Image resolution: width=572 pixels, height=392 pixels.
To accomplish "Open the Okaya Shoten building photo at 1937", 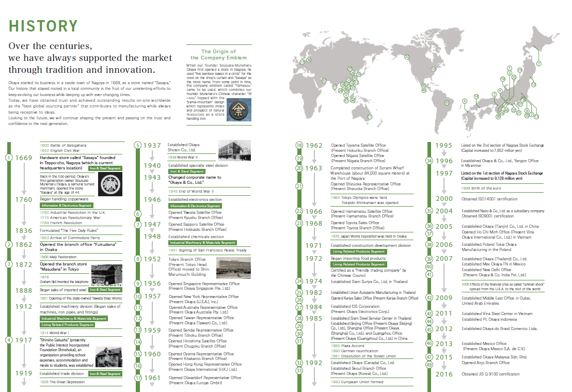I will [x=234, y=150].
